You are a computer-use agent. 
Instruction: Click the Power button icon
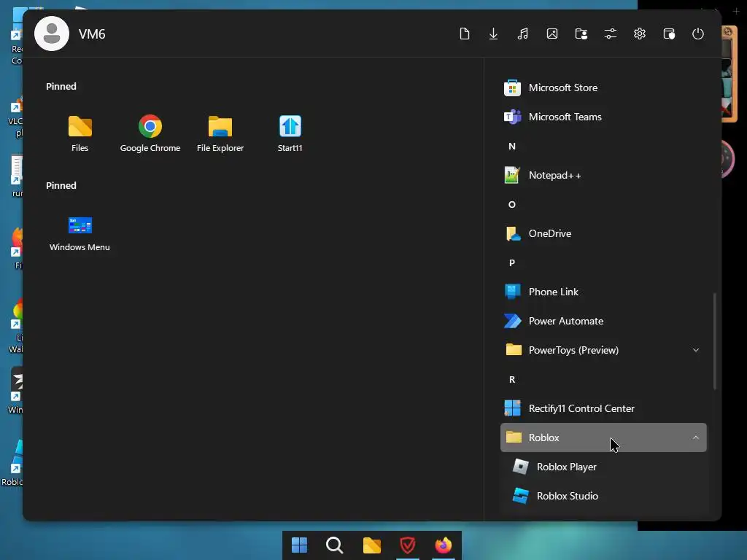point(698,34)
